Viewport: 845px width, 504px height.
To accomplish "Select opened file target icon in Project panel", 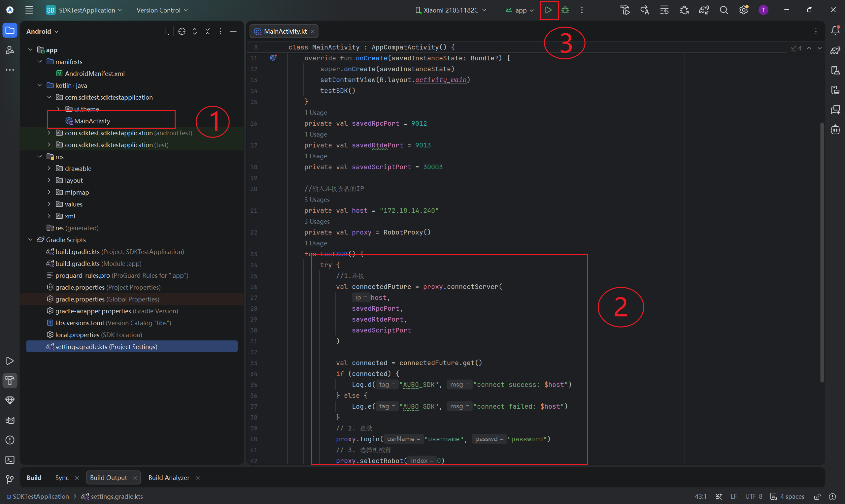I will pos(182,31).
